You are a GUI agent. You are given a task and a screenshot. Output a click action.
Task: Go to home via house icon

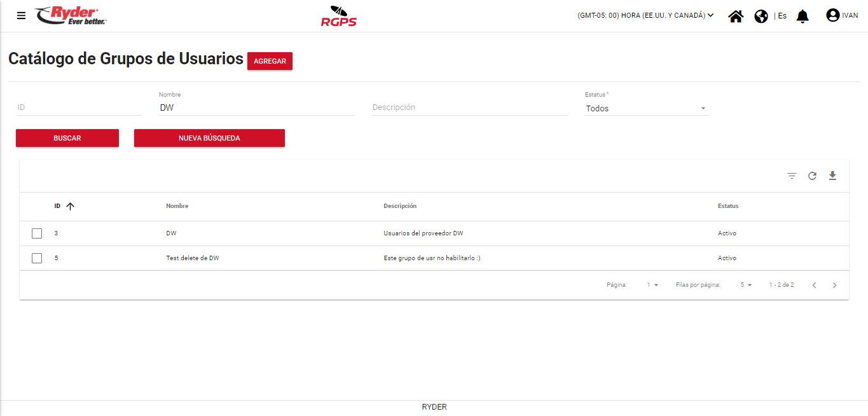[736, 16]
